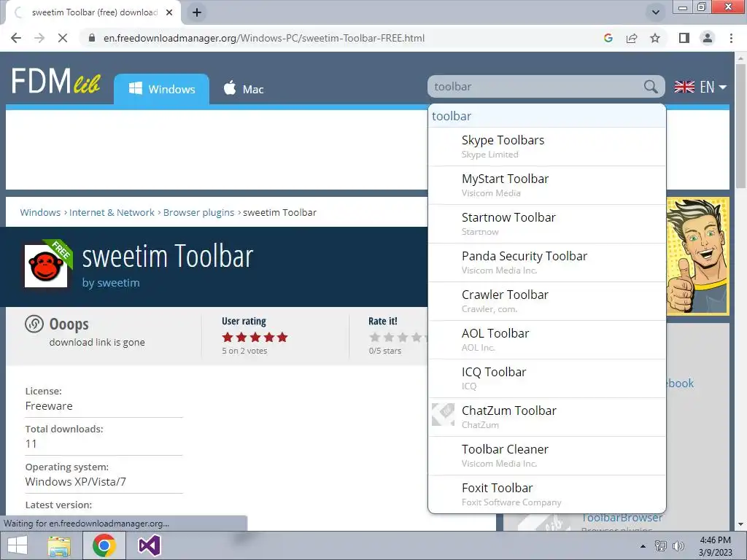
Task: Toggle the browser side panel
Action: pyautogui.click(x=684, y=38)
